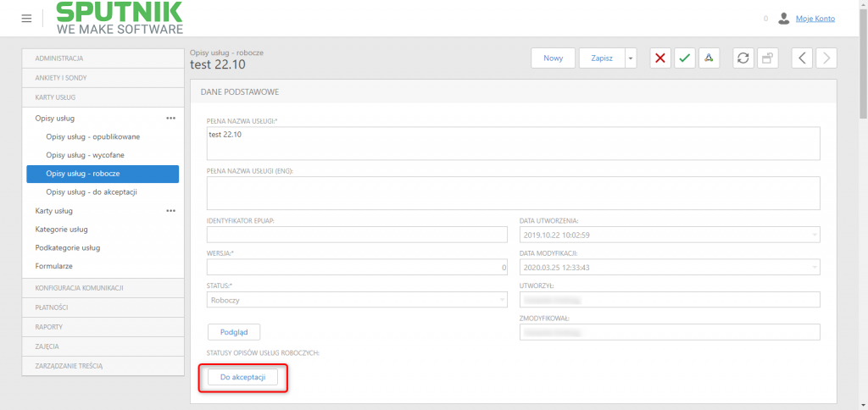Click the refresh arrows icon
The height and width of the screenshot is (410, 868).
click(x=743, y=58)
